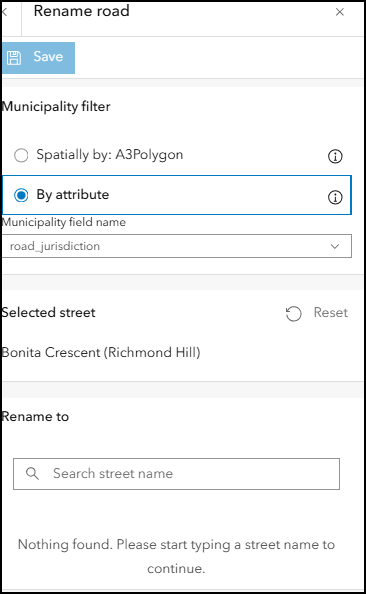Select the Spatially by: A3Polygon radio
Viewport: 366px width, 594px height.
[21, 155]
